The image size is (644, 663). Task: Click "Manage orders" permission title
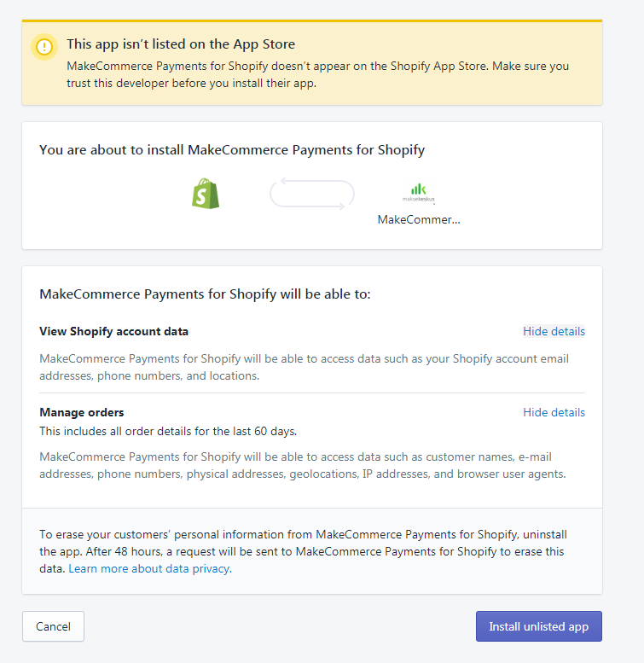click(x=82, y=413)
